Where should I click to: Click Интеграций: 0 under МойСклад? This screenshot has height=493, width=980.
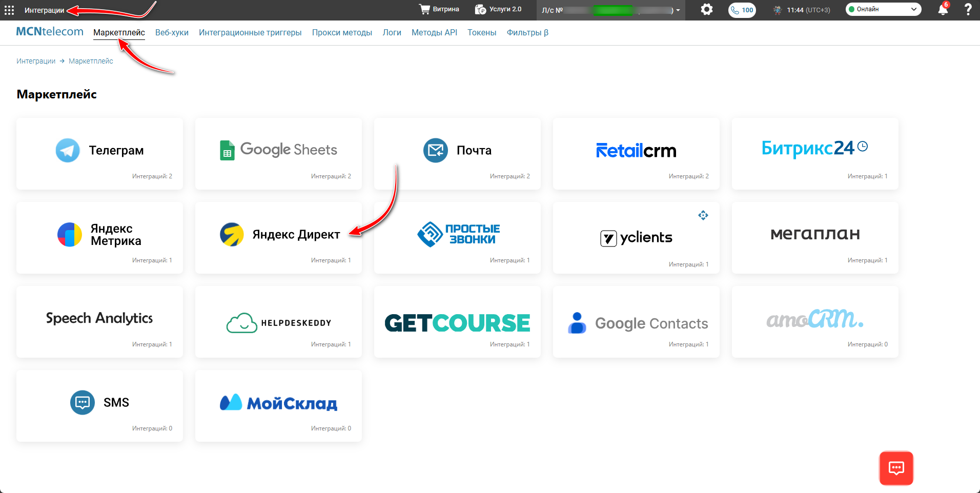pyautogui.click(x=331, y=428)
